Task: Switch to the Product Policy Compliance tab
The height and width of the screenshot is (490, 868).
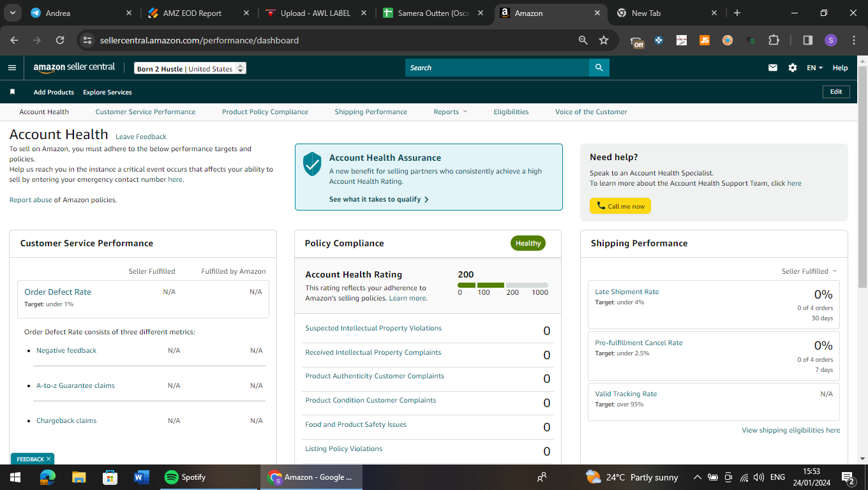Action: 265,112
